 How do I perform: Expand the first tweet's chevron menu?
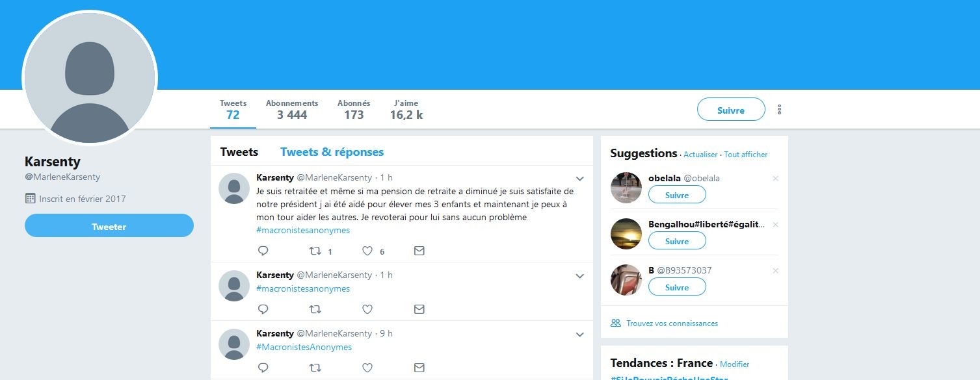pyautogui.click(x=580, y=179)
